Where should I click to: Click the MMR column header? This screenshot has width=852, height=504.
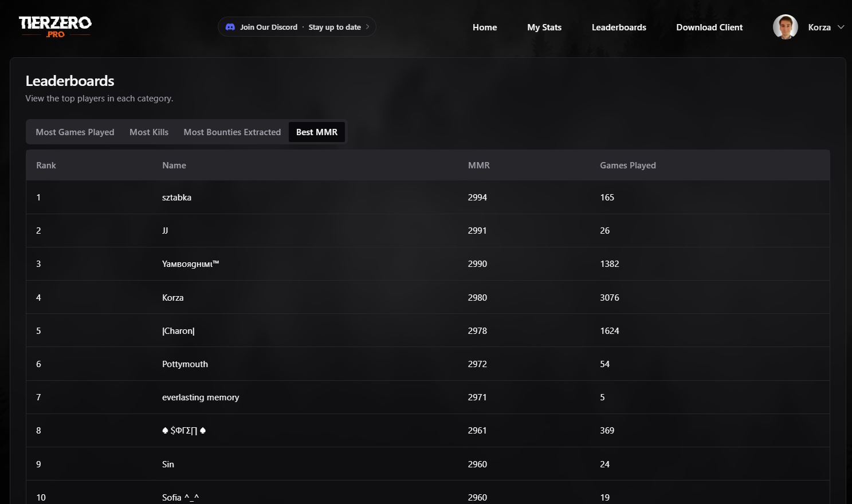click(478, 166)
